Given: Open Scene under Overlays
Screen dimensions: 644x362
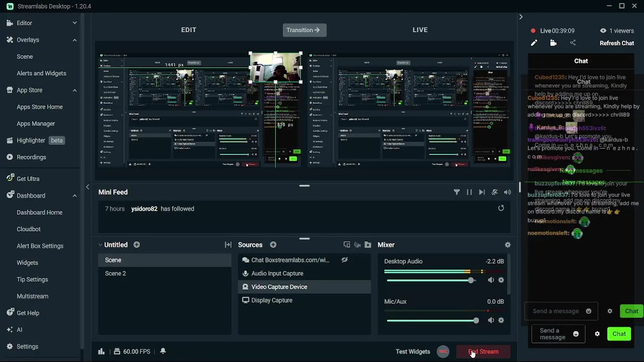Looking at the screenshot, I should 25,56.
